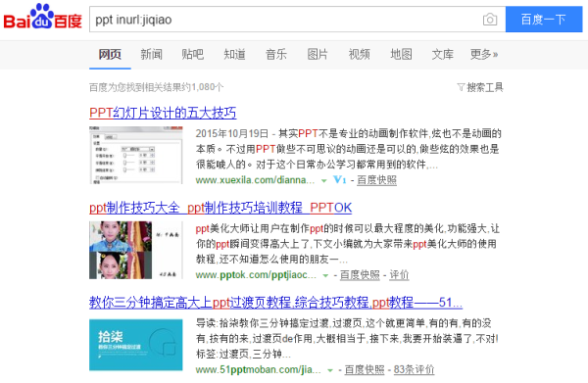Open 百度快照 for xuexila result
Viewport: 588px width, 383px height.
(376, 180)
